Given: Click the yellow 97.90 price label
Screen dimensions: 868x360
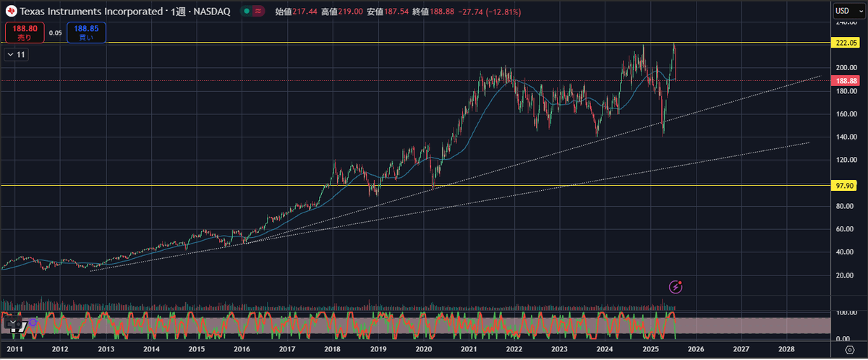Looking at the screenshot, I should click(846, 186).
